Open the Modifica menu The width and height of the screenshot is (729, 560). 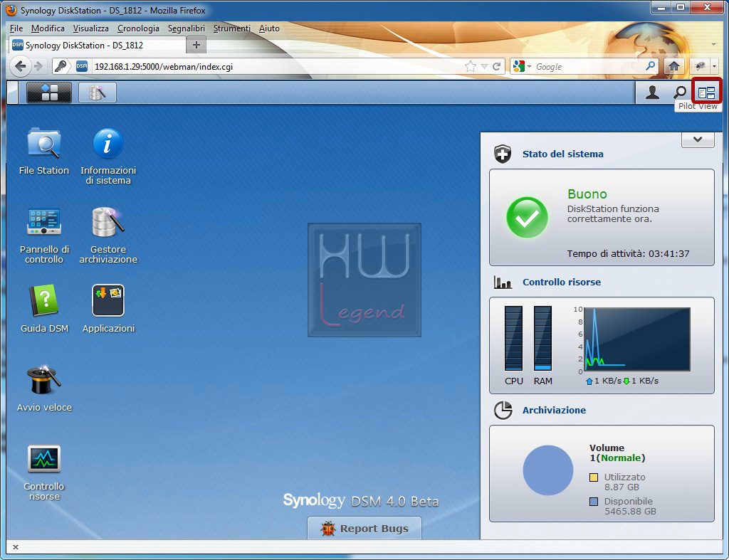48,28
